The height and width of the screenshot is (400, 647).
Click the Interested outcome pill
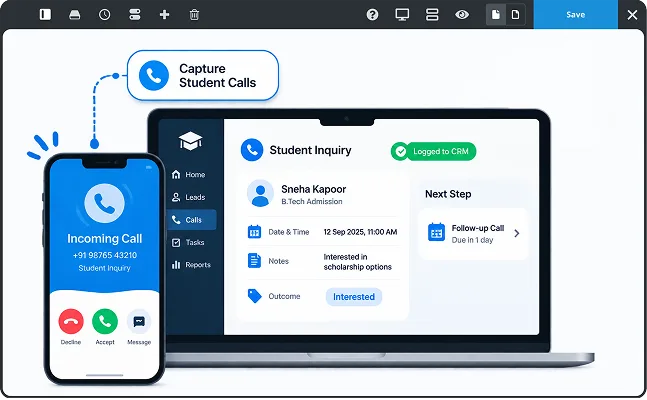coord(354,297)
